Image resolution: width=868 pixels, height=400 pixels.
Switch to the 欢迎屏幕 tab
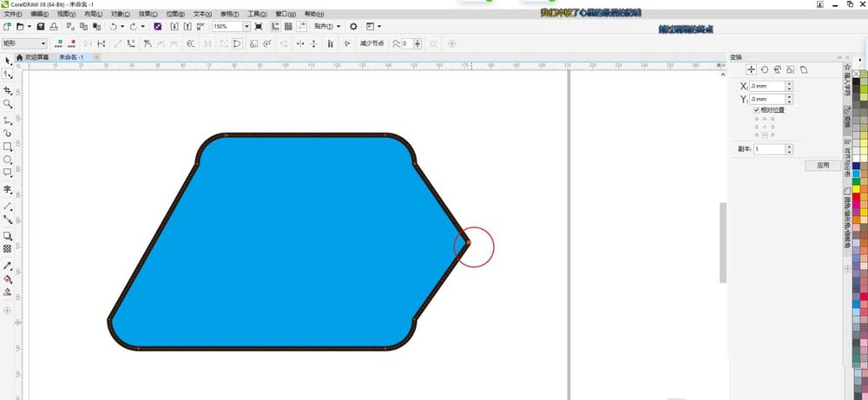pos(33,57)
